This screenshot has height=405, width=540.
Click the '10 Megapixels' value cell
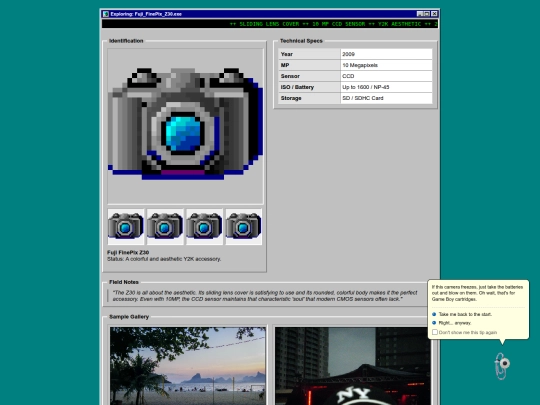[x=386, y=65]
